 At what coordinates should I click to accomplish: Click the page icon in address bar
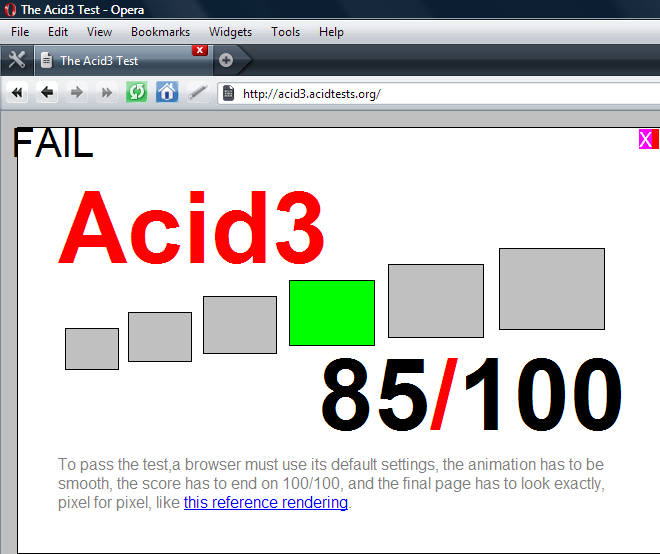pyautogui.click(x=228, y=93)
